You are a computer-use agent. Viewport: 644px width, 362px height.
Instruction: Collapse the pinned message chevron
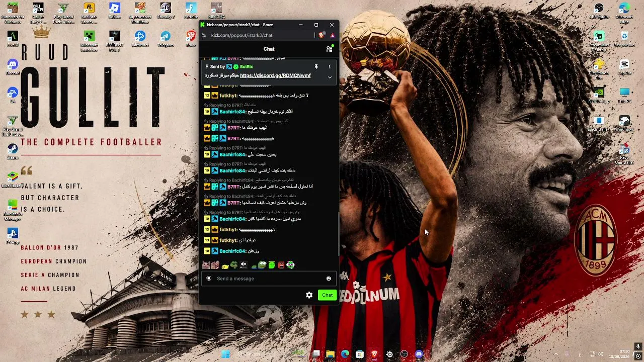point(330,77)
